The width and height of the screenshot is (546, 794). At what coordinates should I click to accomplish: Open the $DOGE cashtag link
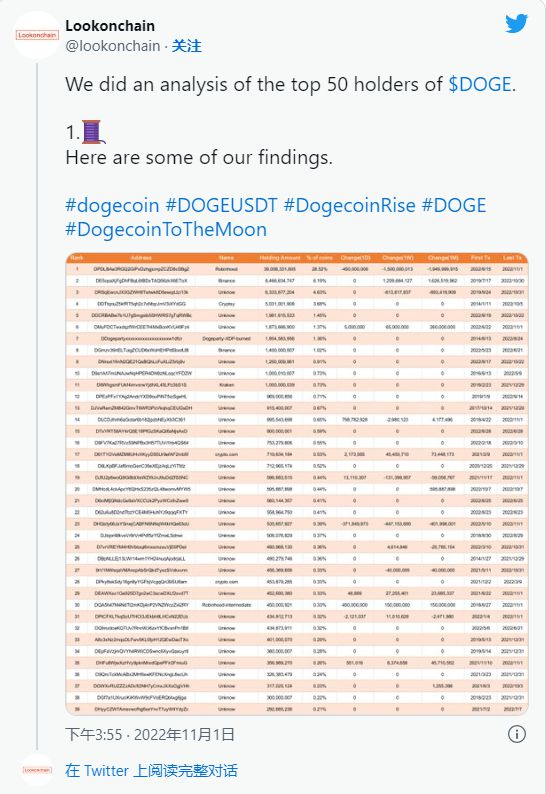[480, 84]
